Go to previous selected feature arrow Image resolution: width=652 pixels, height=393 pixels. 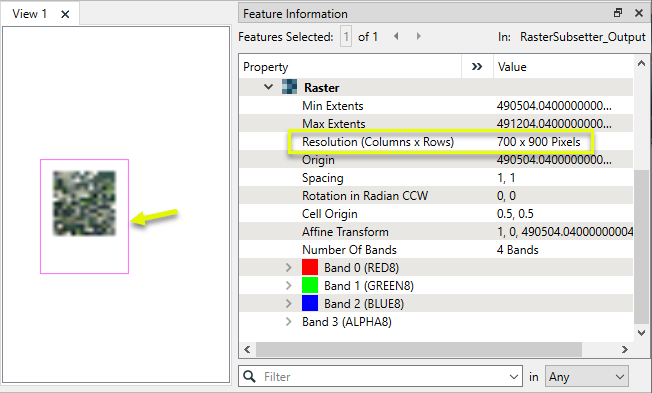coord(396,37)
